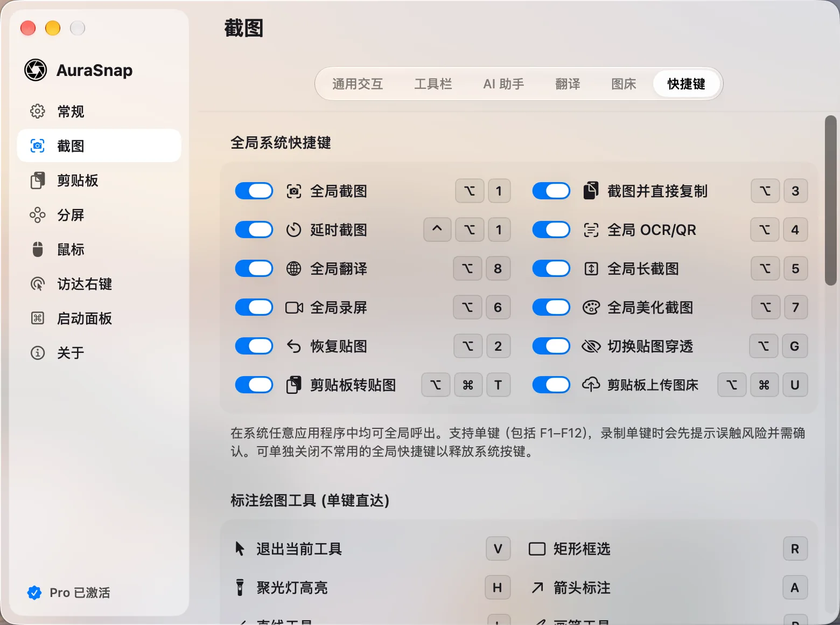Open the AI 助手 tab
This screenshot has width=840, height=625.
tap(503, 84)
